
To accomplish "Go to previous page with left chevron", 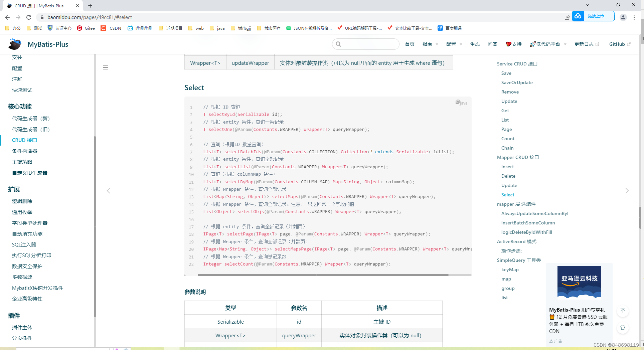I will click(108, 191).
